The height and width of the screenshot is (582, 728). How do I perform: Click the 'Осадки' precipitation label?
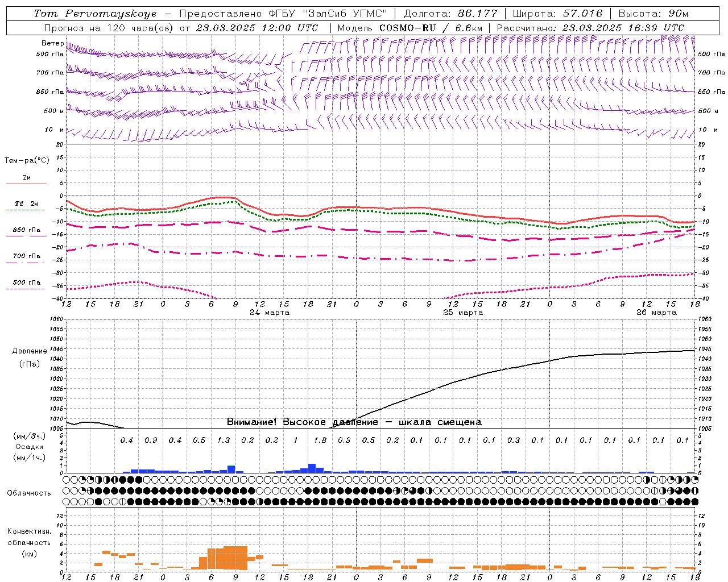30,447
